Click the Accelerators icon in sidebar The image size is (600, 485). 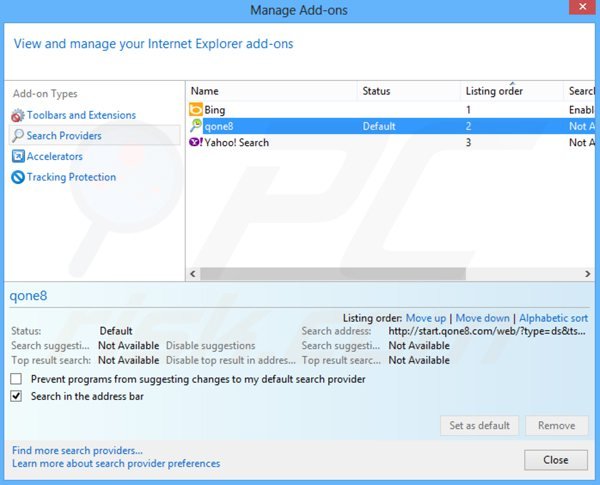(18, 157)
